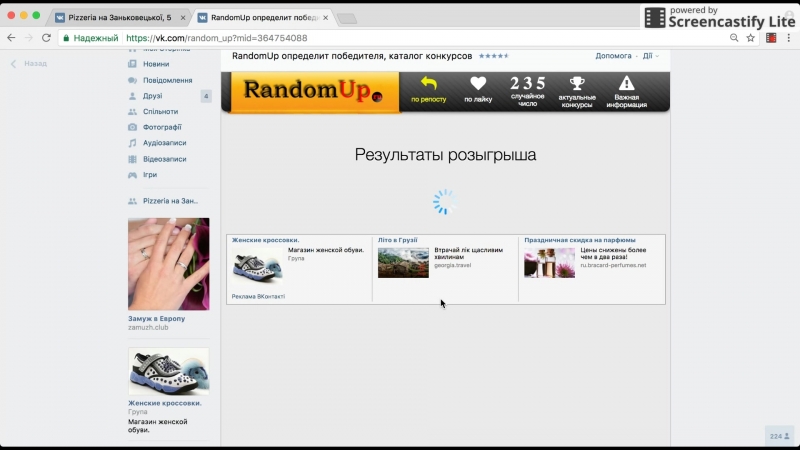Open sidebar 'Женские кроссовки.' ad title
This screenshot has width=800, height=450.
pyautogui.click(x=165, y=403)
